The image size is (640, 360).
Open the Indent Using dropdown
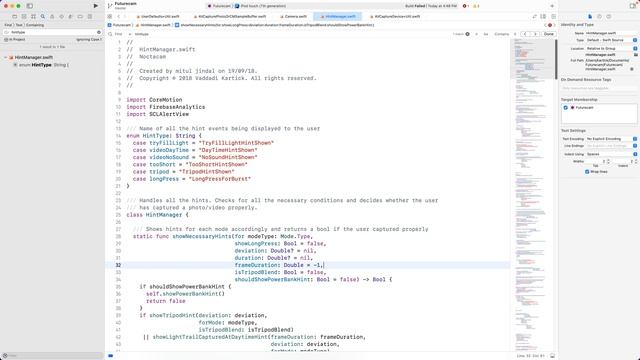(611, 154)
